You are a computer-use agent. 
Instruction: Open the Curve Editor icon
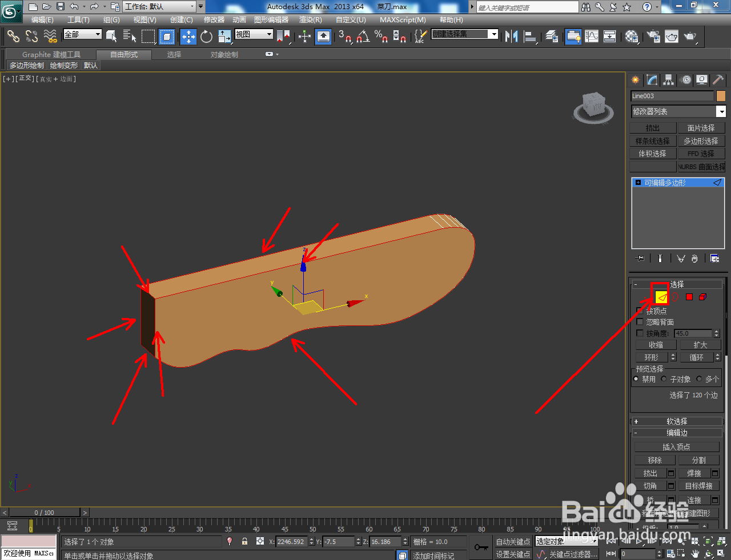pos(592,37)
